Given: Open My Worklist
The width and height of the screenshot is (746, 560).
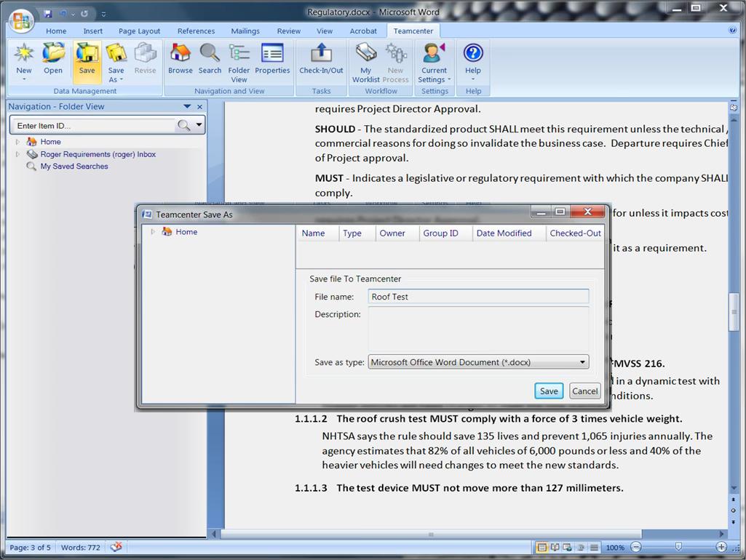Looking at the screenshot, I should click(366, 53).
